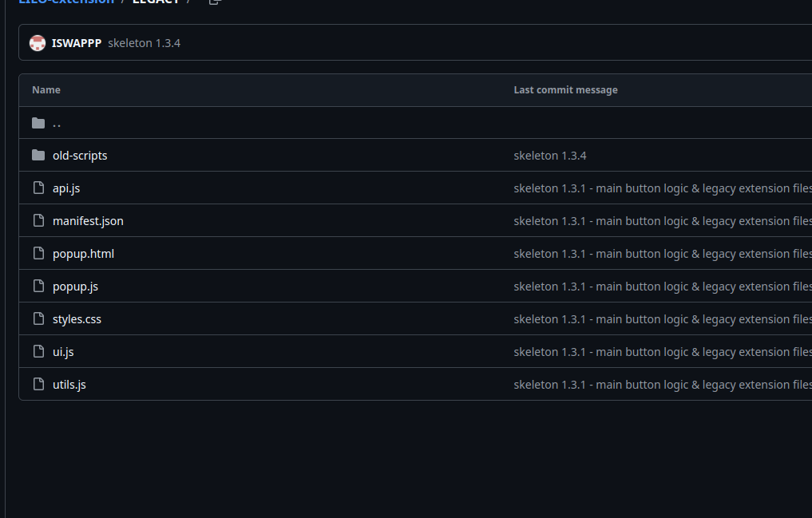The width and height of the screenshot is (812, 518).
Task: Click the ISWAPPP user avatar
Action: pos(38,43)
